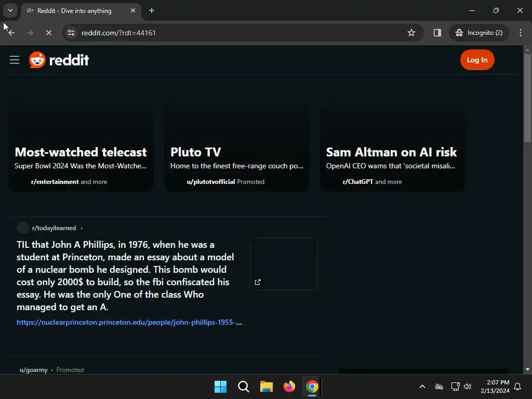The image size is (532, 399).
Task: Click the address bar showing reddit.com/?rdt=44161
Action: click(x=237, y=33)
